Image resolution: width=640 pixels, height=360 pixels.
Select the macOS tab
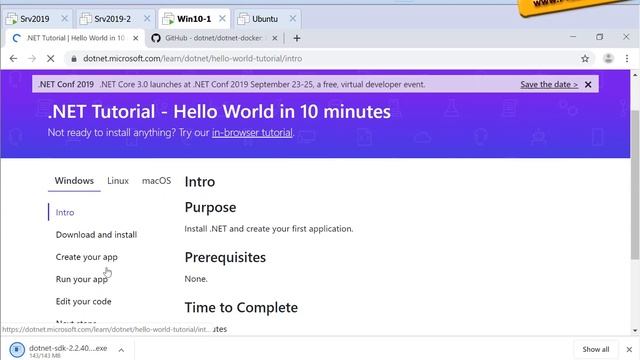pos(156,181)
